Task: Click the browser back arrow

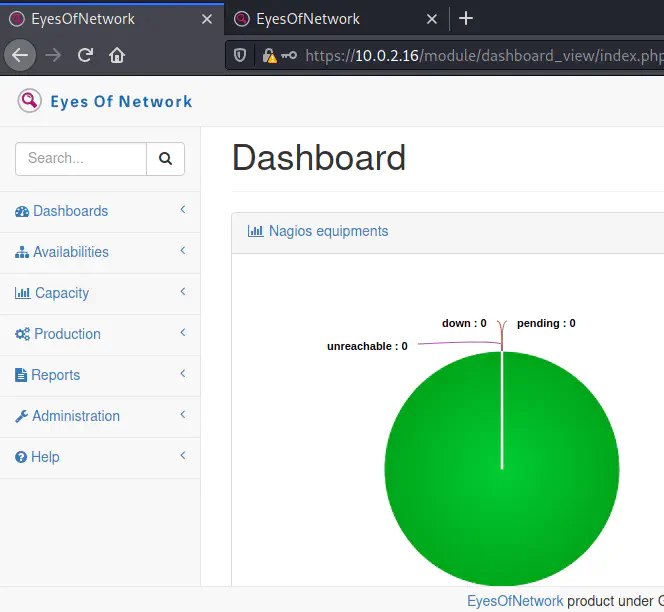Action: (x=20, y=55)
